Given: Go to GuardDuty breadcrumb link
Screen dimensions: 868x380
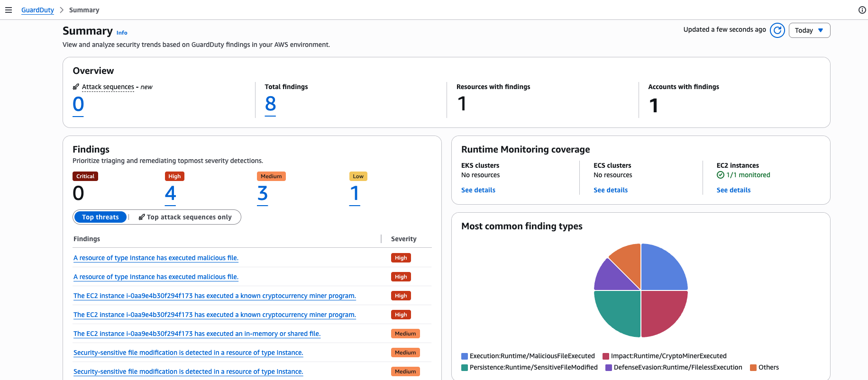Looking at the screenshot, I should 37,10.
